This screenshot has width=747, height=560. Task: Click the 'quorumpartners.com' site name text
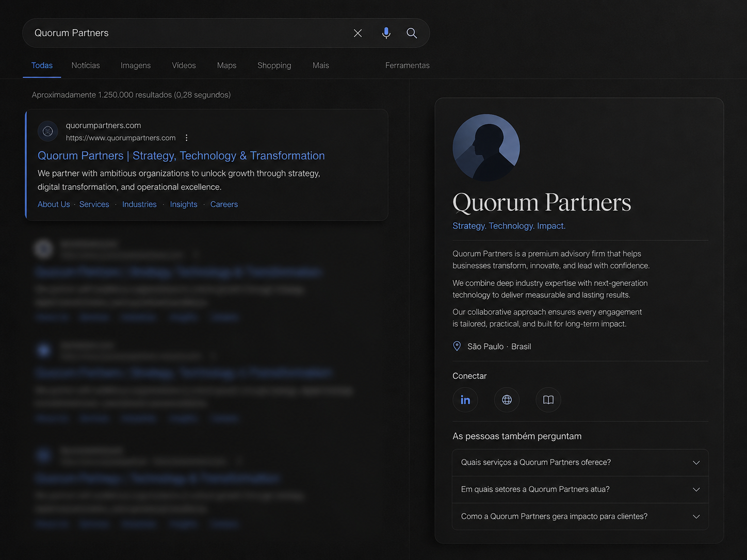(x=103, y=125)
